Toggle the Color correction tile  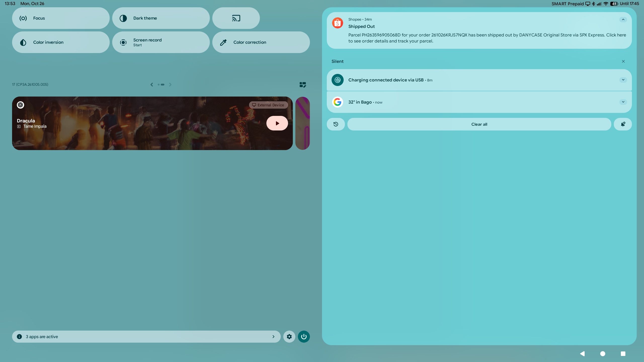coord(261,42)
